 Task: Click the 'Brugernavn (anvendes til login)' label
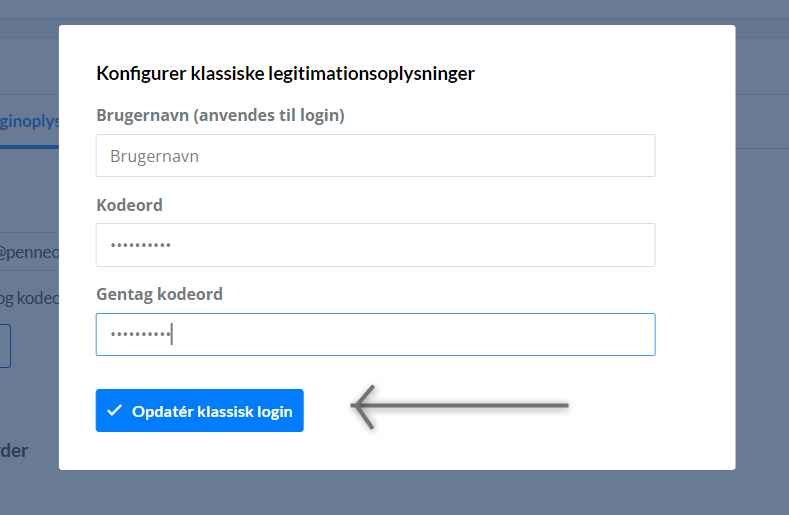[220, 115]
